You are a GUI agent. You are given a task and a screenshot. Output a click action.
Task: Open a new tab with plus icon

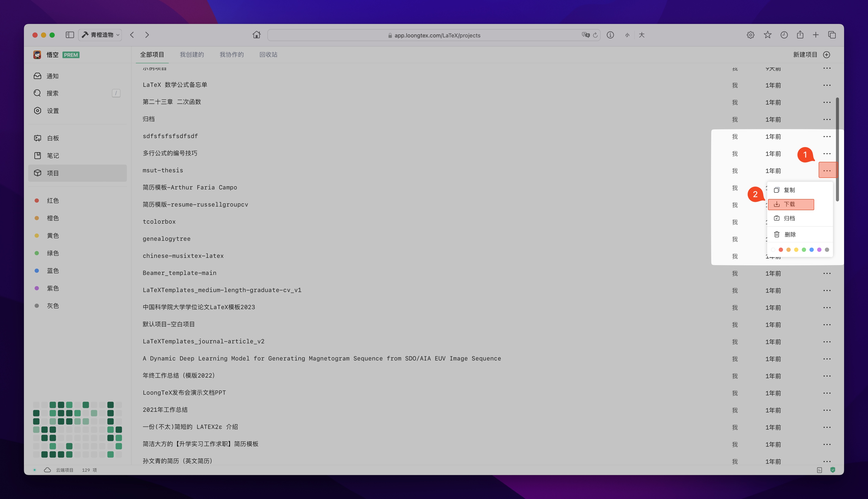point(816,35)
